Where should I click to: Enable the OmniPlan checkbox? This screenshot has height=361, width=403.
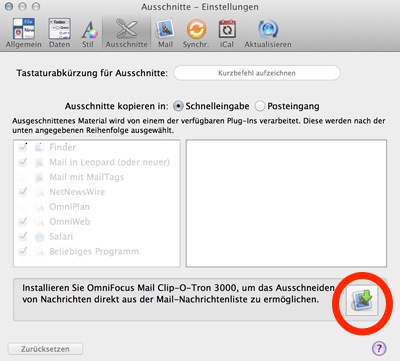click(23, 207)
